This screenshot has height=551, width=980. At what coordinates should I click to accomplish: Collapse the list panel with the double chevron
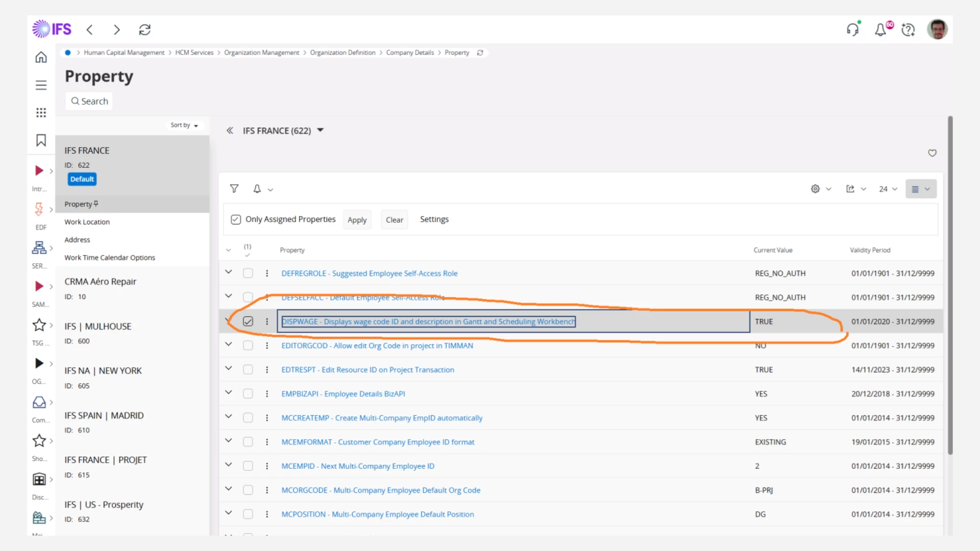230,131
